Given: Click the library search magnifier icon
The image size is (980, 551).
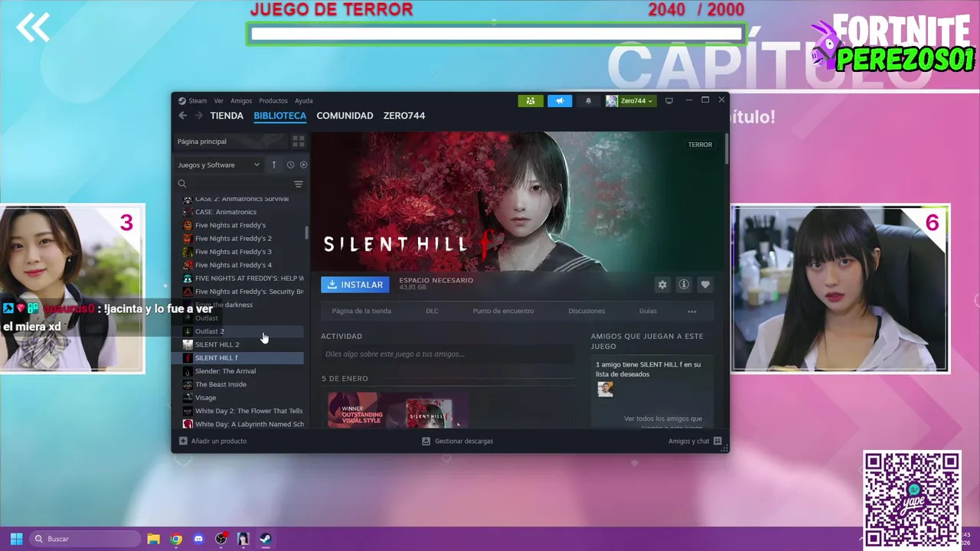Looking at the screenshot, I should [182, 184].
